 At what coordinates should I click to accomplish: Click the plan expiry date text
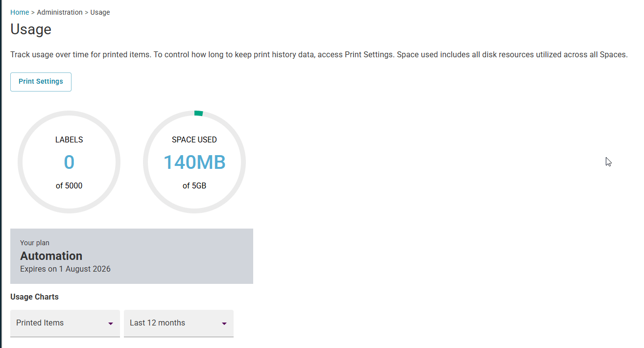coord(65,269)
